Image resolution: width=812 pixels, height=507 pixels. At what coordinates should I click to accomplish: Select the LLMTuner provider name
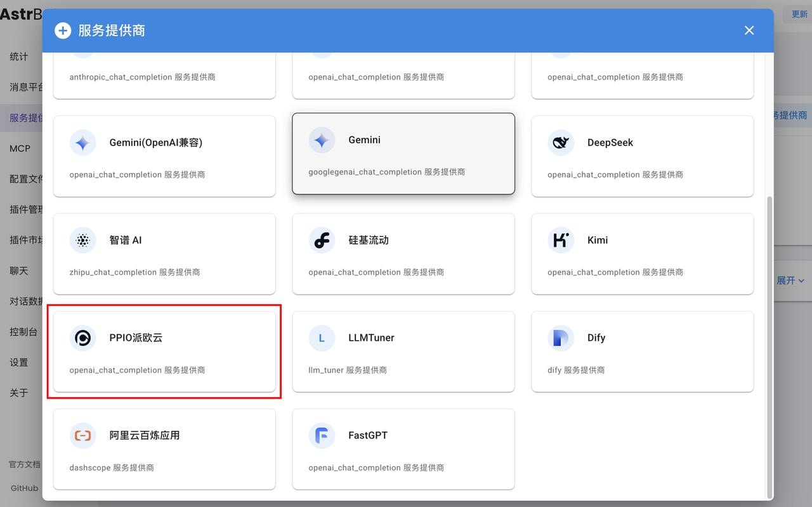pos(371,338)
